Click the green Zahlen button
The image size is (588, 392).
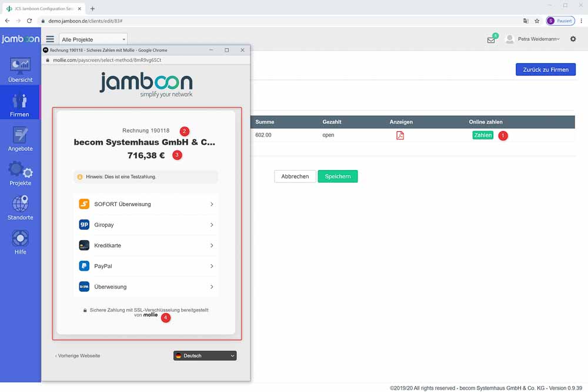pos(483,135)
